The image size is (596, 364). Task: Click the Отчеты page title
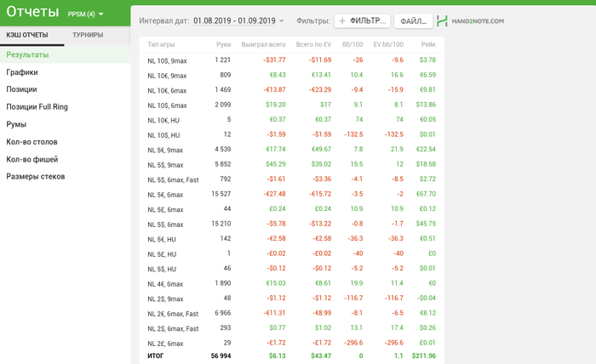coord(32,12)
